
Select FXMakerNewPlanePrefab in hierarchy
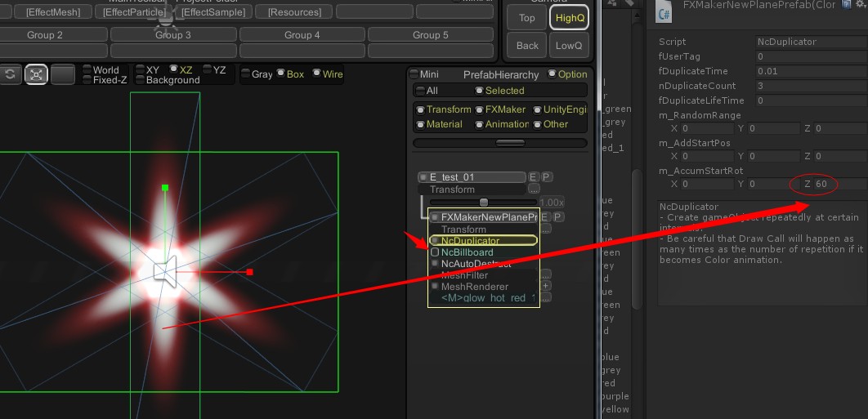[485, 217]
